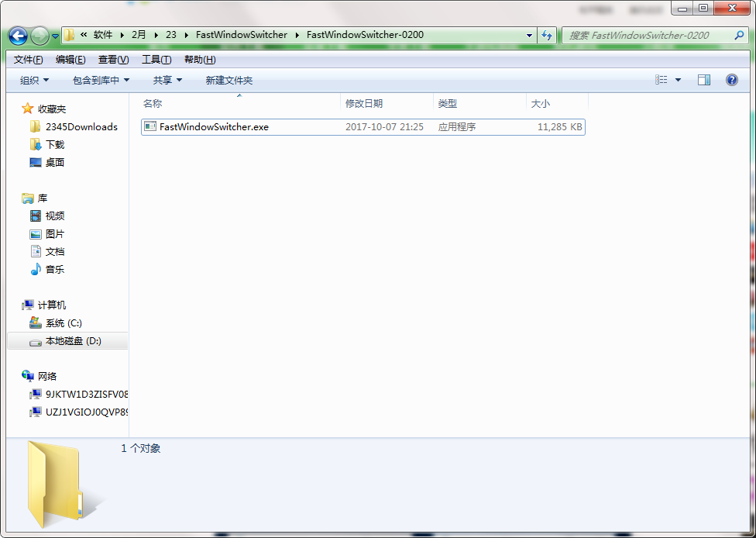Open the 工具(T) menu

(156, 60)
